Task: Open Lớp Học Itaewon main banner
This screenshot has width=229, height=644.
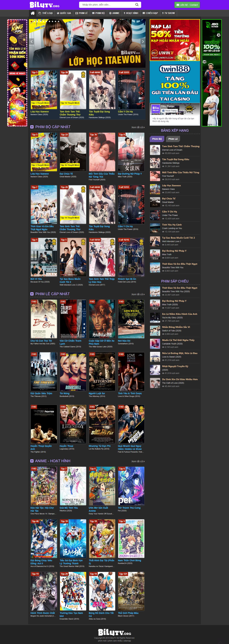Action: click(x=87, y=43)
